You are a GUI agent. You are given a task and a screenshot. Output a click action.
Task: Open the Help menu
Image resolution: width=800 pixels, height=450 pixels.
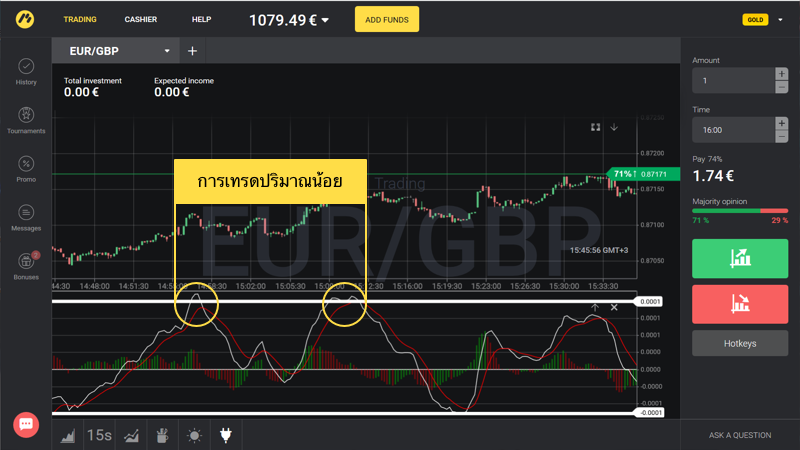(201, 19)
